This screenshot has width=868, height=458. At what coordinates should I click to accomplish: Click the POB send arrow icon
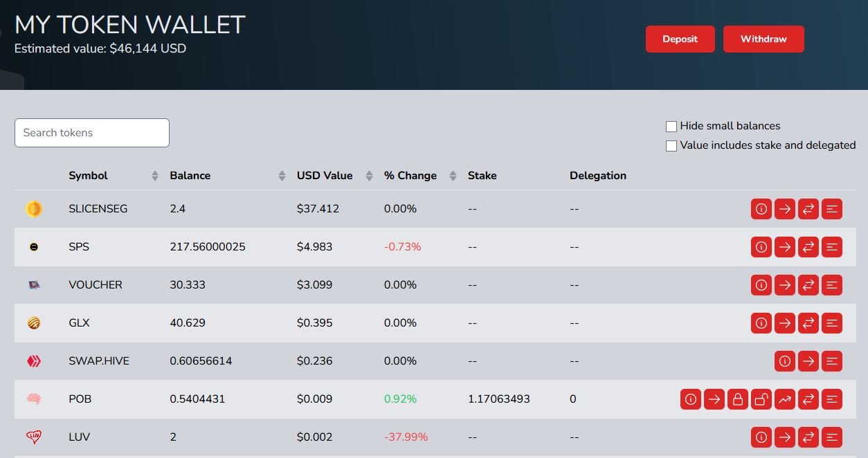pyautogui.click(x=714, y=399)
